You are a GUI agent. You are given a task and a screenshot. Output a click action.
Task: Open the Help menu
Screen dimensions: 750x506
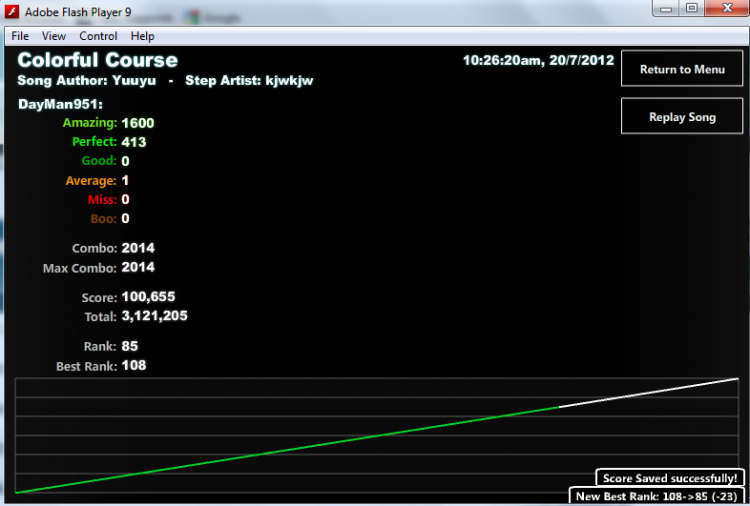tap(143, 36)
